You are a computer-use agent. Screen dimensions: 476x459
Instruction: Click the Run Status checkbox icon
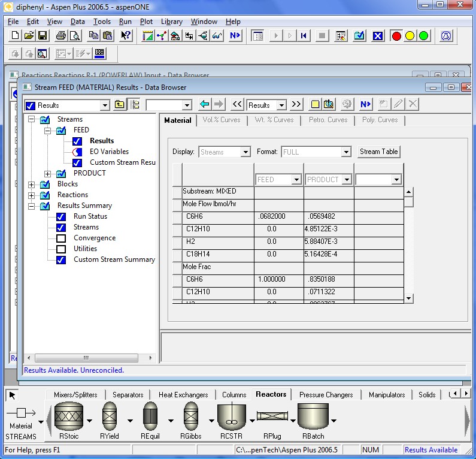click(x=61, y=217)
